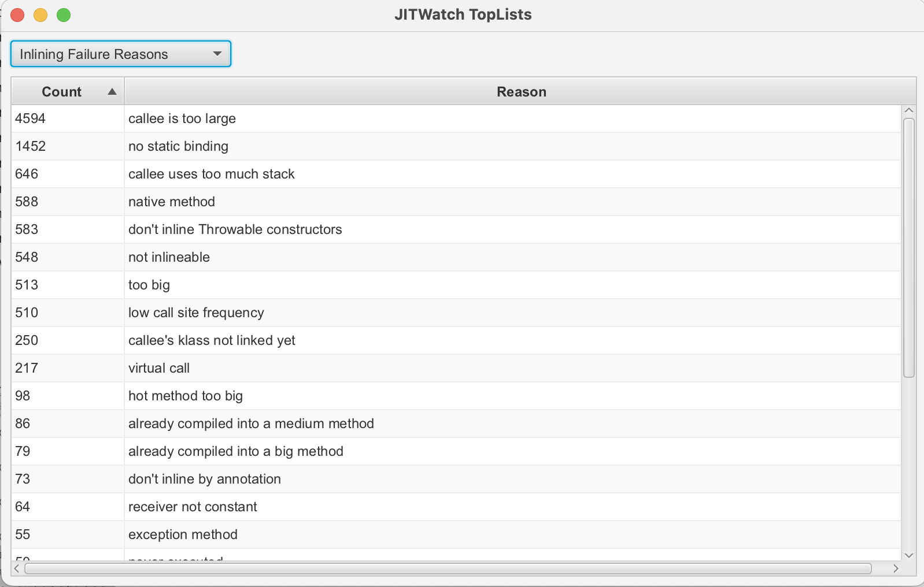
Task: Click the vertical scrollbar up arrow
Action: [909, 110]
